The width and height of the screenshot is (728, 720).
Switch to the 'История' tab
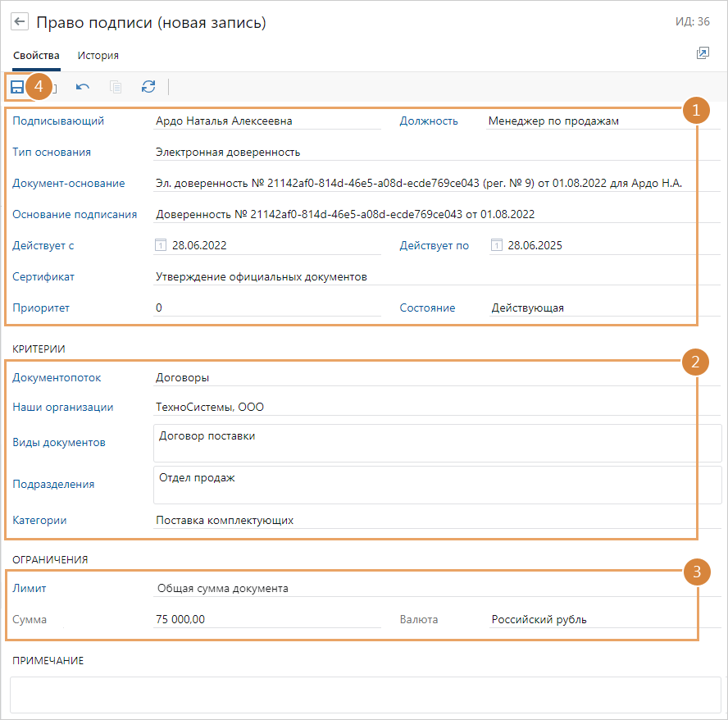click(x=98, y=56)
